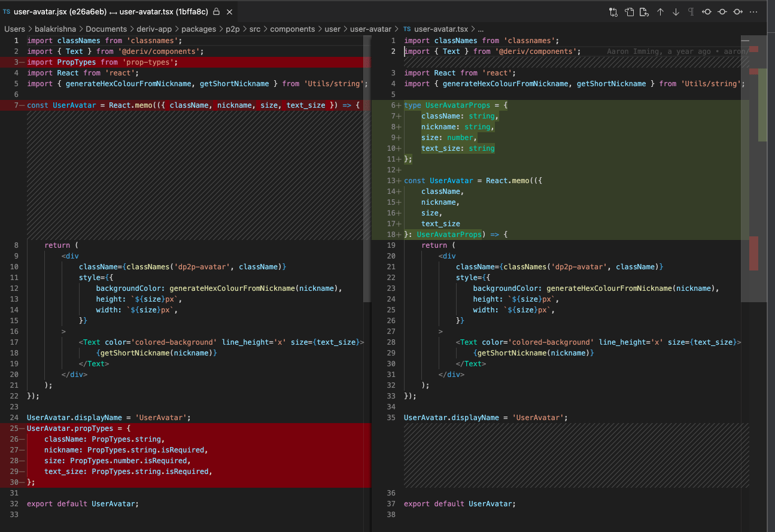Open Users breadcrumb segment
775x532 pixels.
pos(15,29)
